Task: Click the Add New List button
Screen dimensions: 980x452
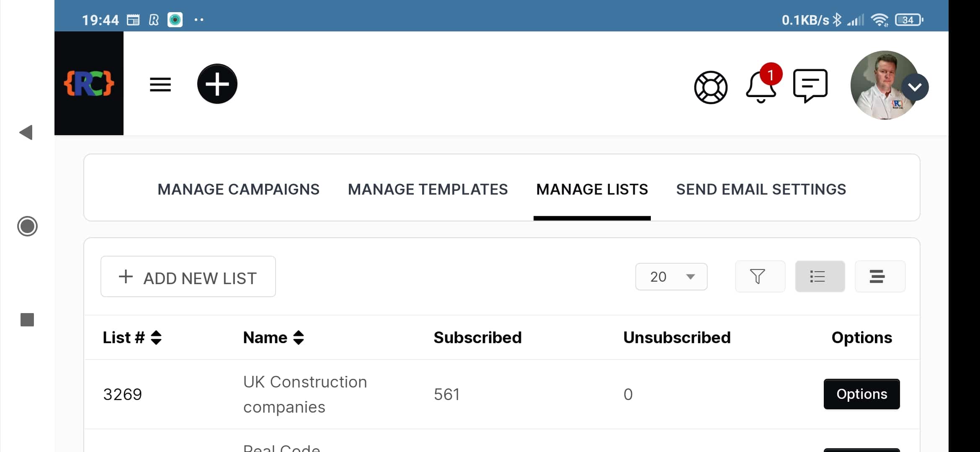Action: 188,277
